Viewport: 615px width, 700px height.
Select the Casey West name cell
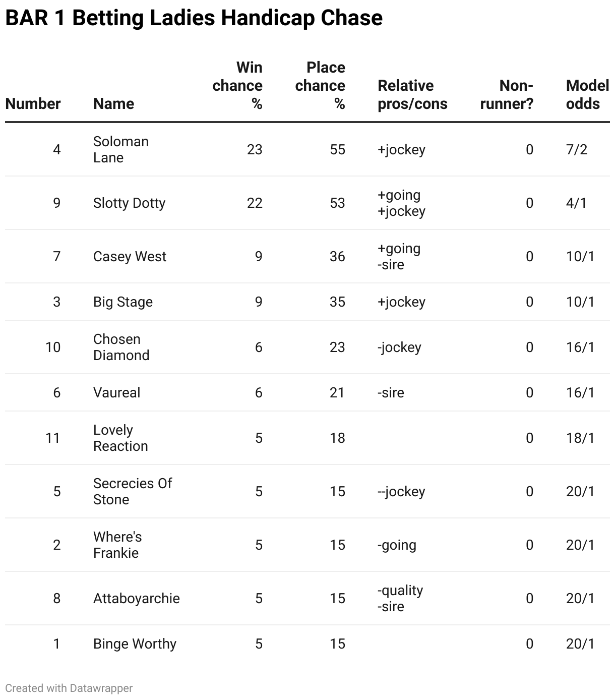point(130,256)
